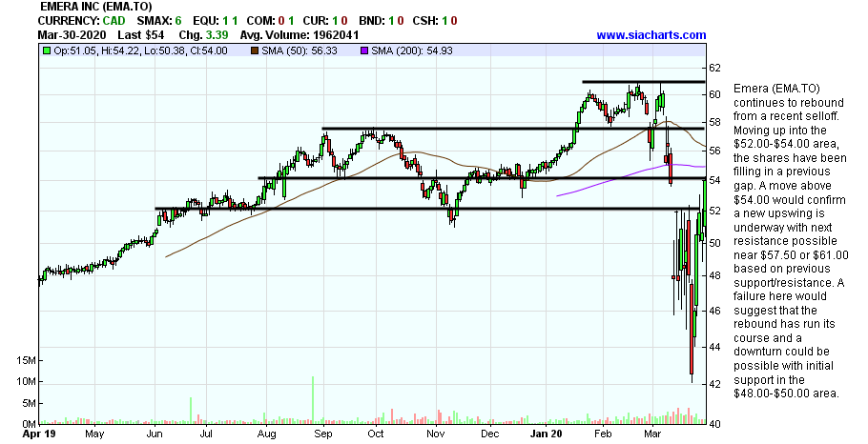The image size is (868, 444).
Task: Click the green candlestick legend swatch
Action: point(47,50)
